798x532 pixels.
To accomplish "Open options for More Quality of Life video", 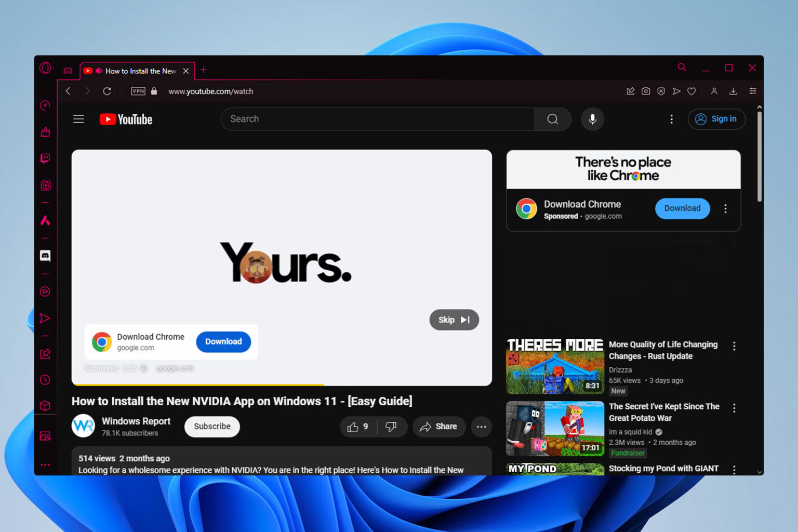I will click(x=734, y=346).
